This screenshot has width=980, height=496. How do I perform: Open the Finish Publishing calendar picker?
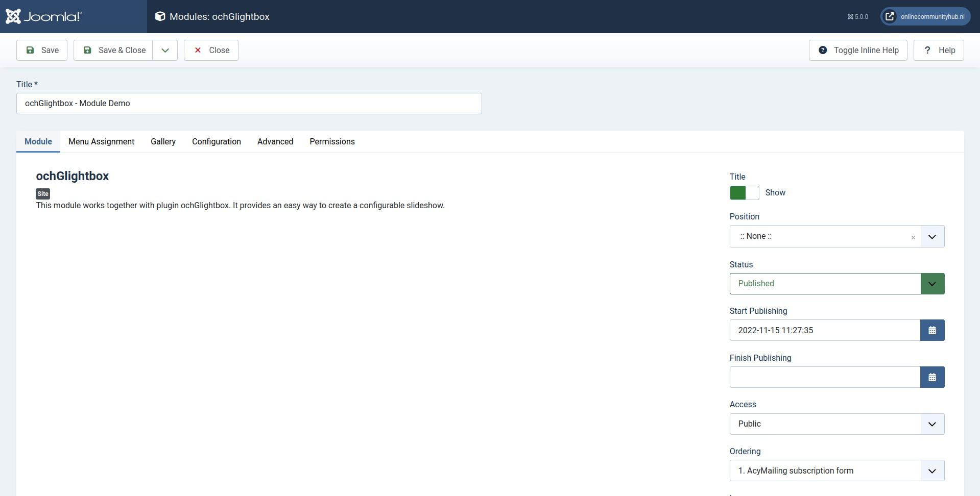(x=932, y=377)
